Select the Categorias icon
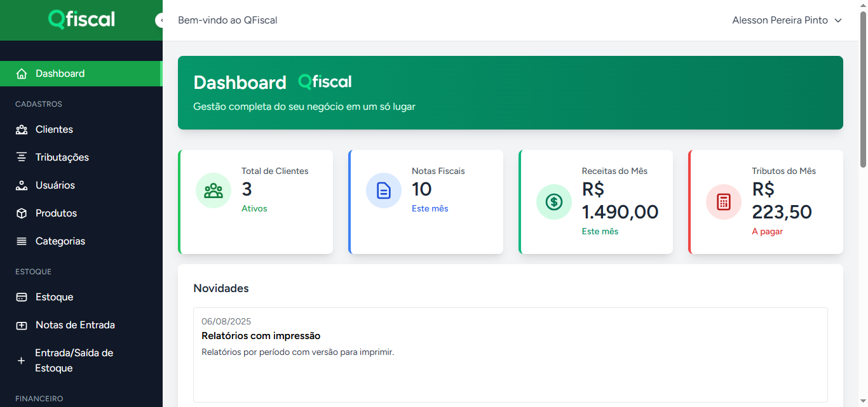The height and width of the screenshot is (407, 868). 21,241
